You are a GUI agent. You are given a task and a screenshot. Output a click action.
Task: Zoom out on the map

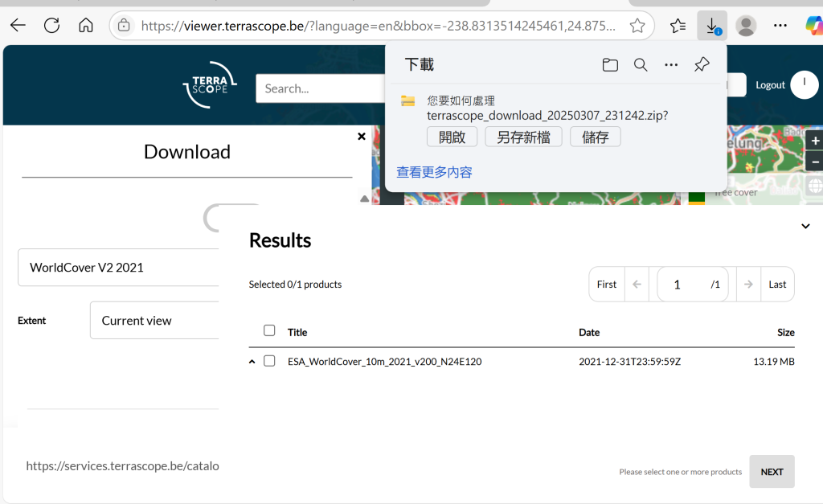pos(815,162)
